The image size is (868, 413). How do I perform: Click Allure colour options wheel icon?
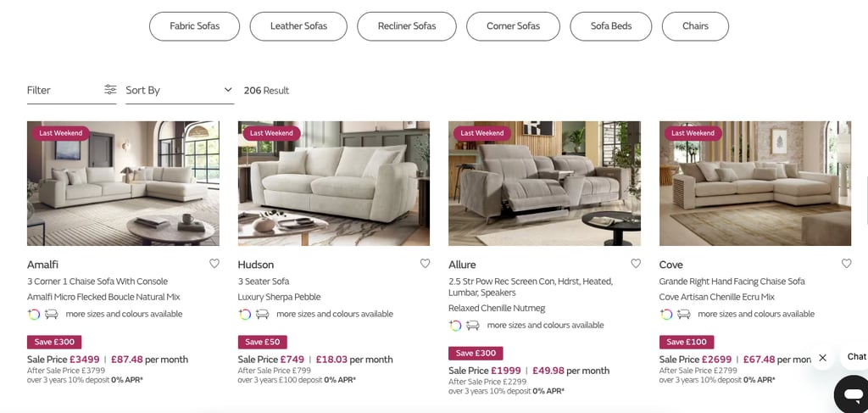point(455,325)
